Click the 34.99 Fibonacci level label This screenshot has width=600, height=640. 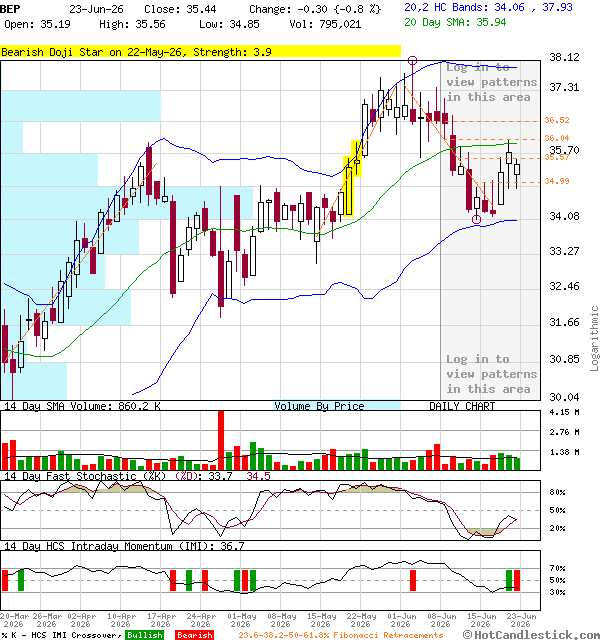click(x=557, y=181)
